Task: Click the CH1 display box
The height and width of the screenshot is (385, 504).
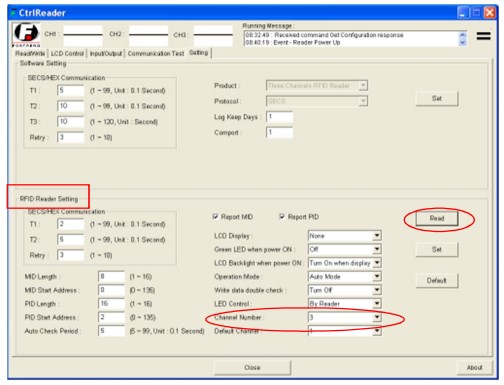Action: point(83,36)
